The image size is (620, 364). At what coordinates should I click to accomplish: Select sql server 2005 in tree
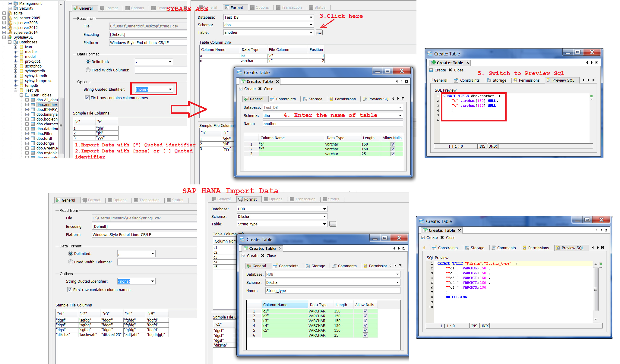tap(27, 18)
